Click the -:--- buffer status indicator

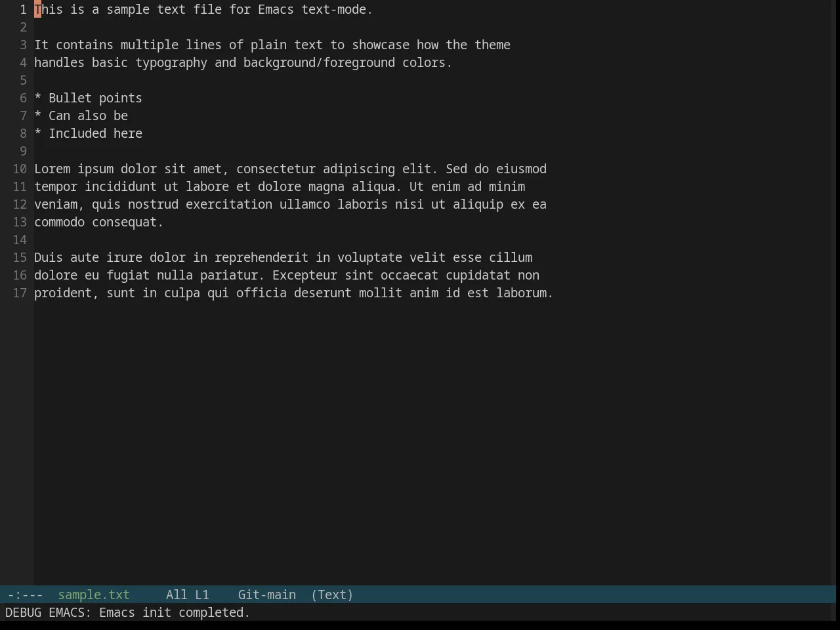point(25,595)
